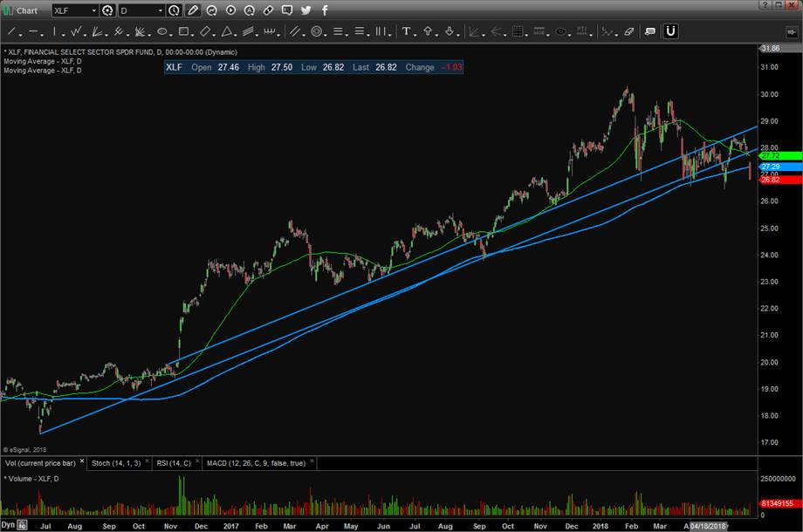This screenshot has height=532, width=803.
Task: Expand the triangle tool dropdown arrow
Action: pyautogui.click(x=235, y=34)
